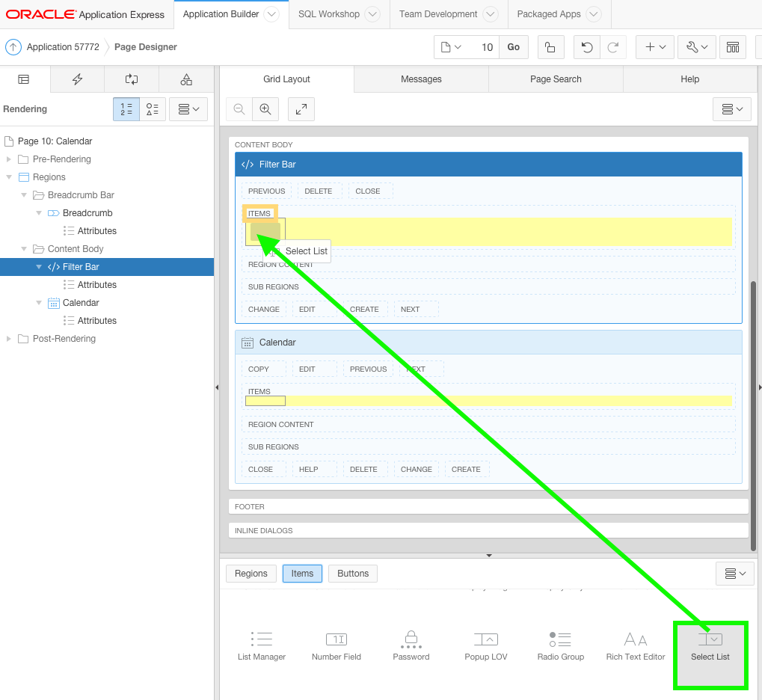This screenshot has height=700, width=762.
Task: Click the grid layout vertical scrollbar
Action: pyautogui.click(x=754, y=416)
